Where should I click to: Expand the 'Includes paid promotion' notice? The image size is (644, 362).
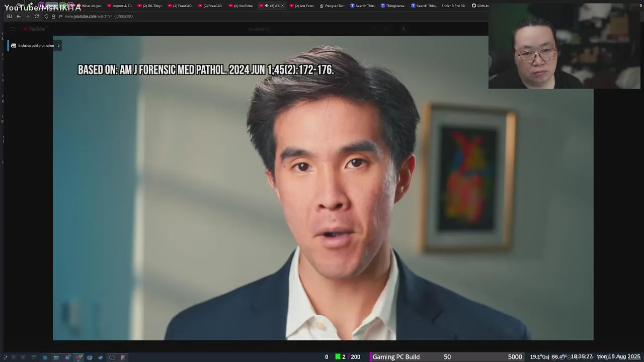(35, 46)
